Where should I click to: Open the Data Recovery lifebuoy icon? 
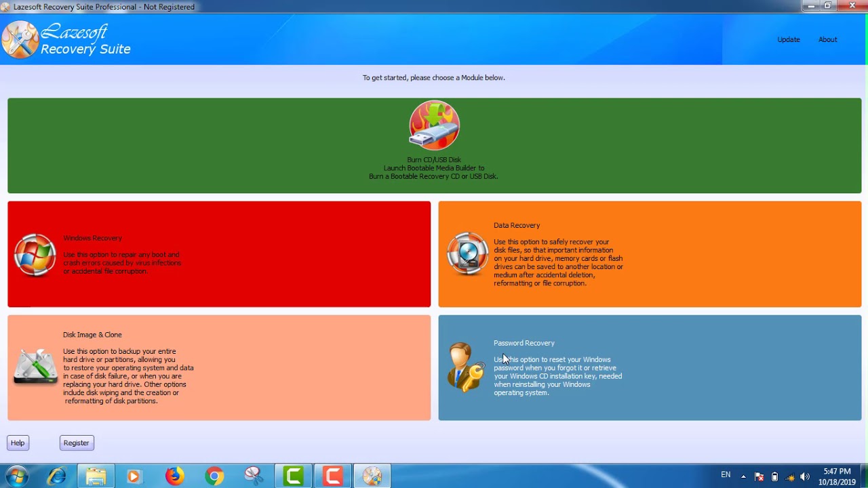click(x=467, y=253)
